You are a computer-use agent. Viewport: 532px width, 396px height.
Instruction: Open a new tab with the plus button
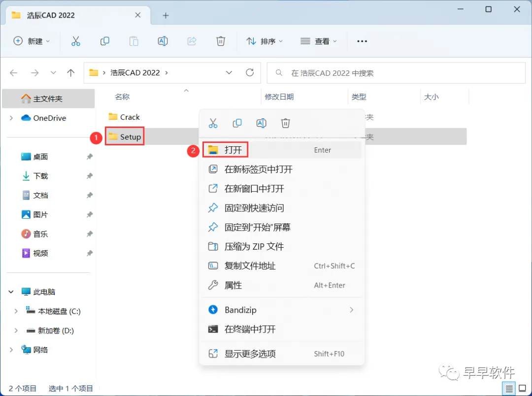pyautogui.click(x=166, y=15)
